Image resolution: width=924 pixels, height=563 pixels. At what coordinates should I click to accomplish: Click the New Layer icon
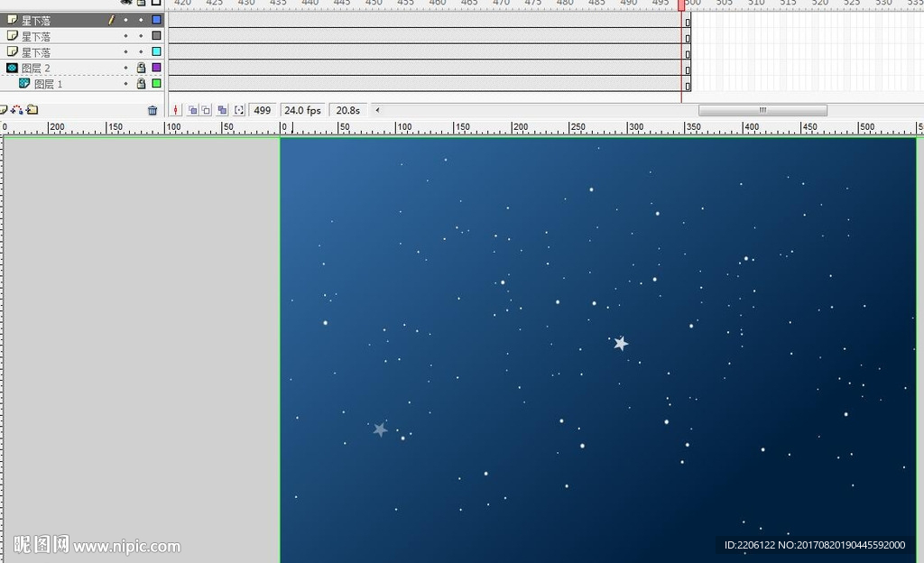point(4,110)
